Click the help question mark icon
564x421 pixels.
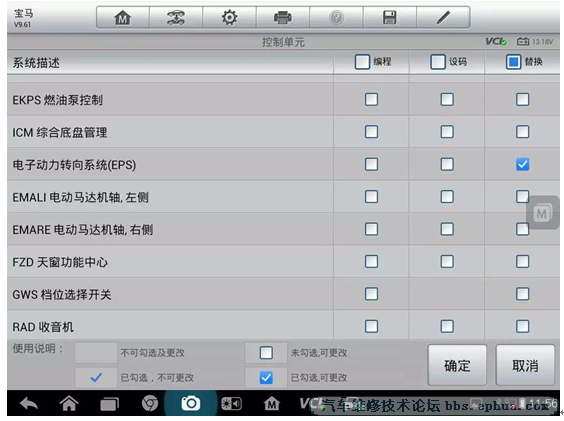(336, 17)
